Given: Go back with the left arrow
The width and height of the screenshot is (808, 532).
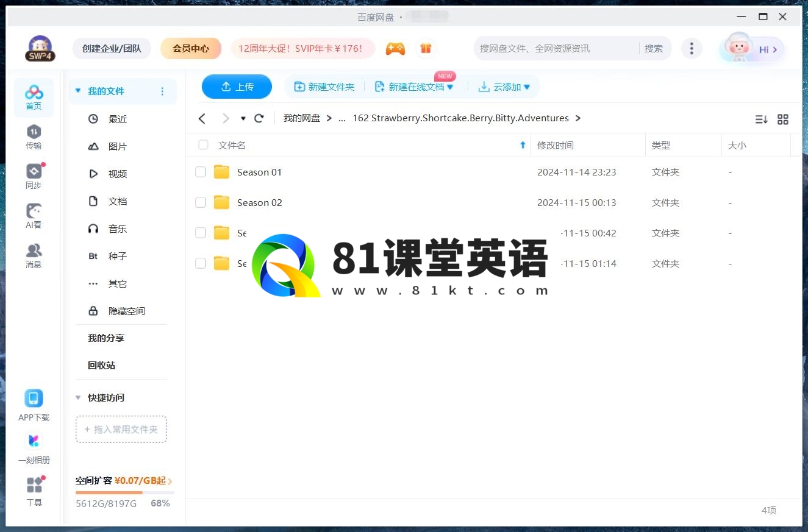Looking at the screenshot, I should (x=202, y=118).
